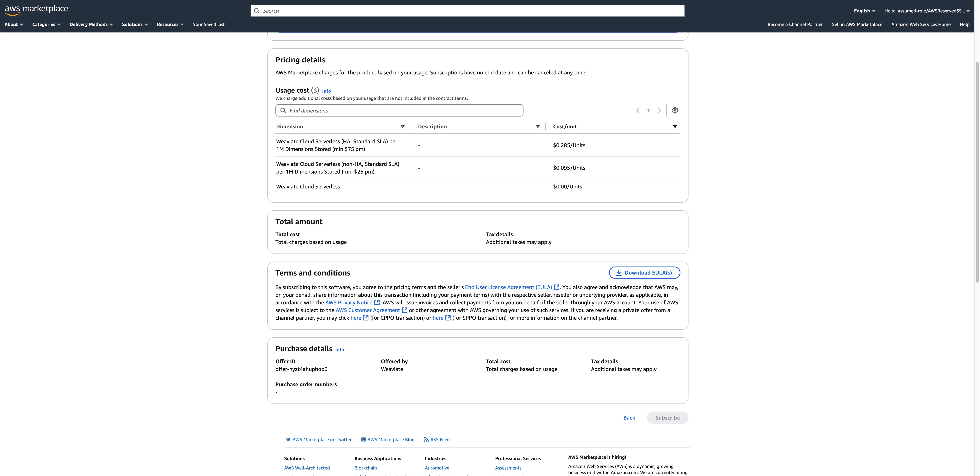Open the English language selector
The height and width of the screenshot is (476, 980).
click(x=864, y=11)
